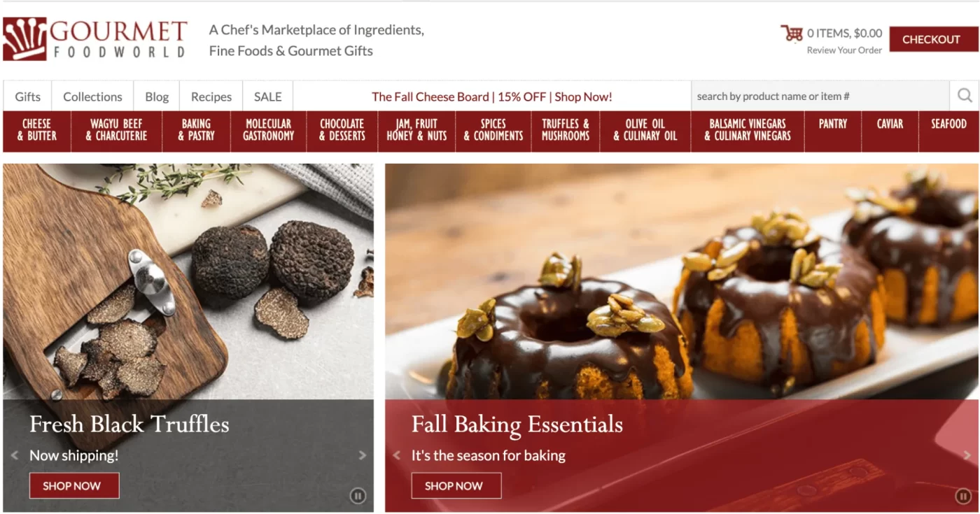
Task: Click the Review Your Order link
Action: point(844,50)
